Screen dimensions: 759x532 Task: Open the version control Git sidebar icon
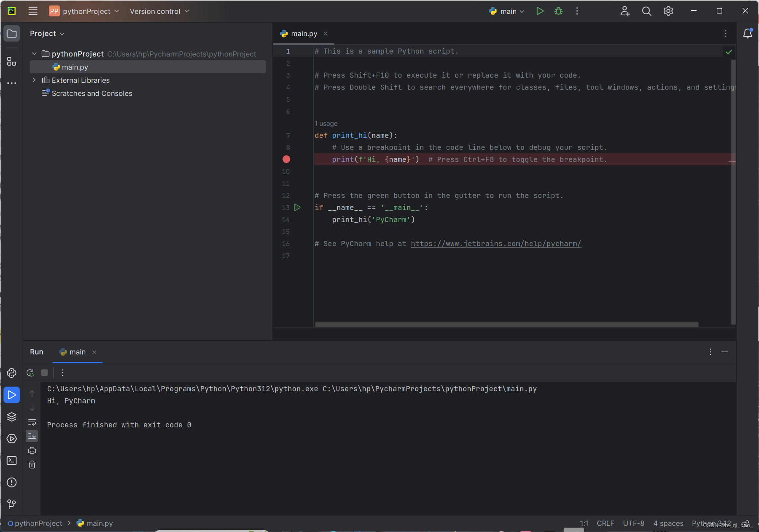pos(11,504)
